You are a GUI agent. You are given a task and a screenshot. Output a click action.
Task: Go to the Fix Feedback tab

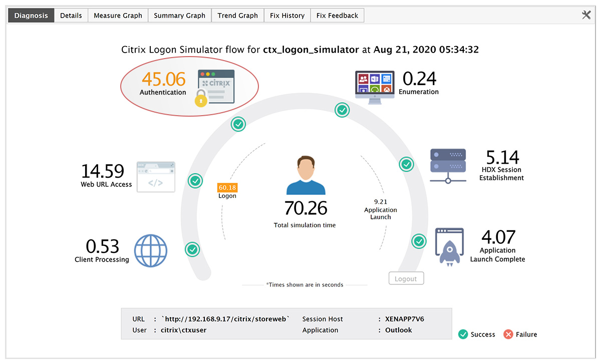tap(338, 16)
